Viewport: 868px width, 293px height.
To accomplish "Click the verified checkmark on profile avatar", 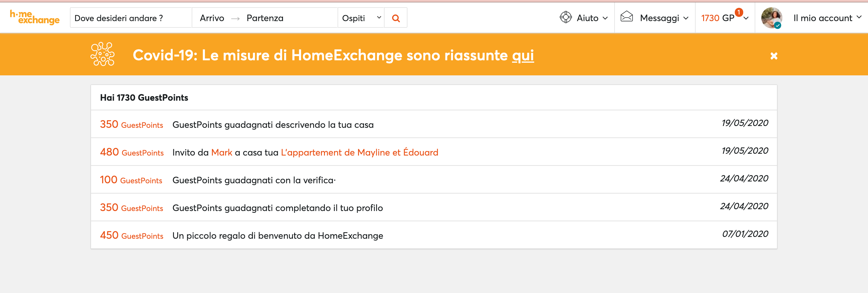I will (x=778, y=26).
